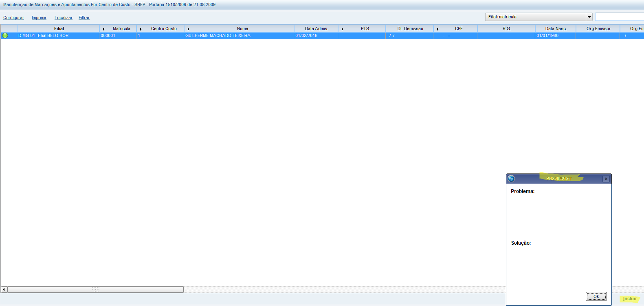The height and width of the screenshot is (307, 644).
Task: Click the Data Admis. column header
Action: (317, 29)
